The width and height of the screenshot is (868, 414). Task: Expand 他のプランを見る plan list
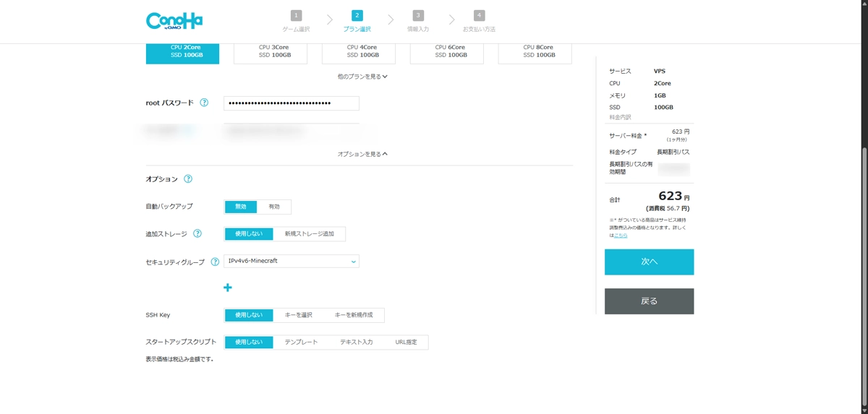click(x=362, y=77)
